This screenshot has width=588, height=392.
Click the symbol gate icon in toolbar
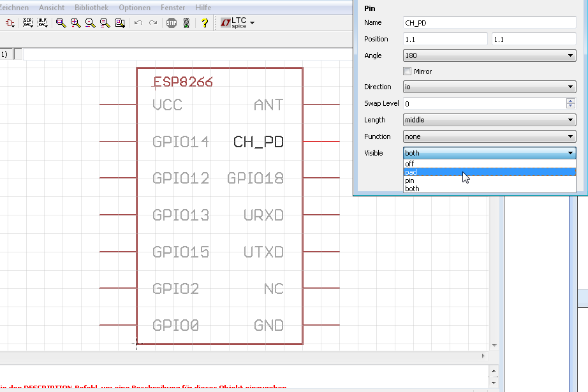10,23
